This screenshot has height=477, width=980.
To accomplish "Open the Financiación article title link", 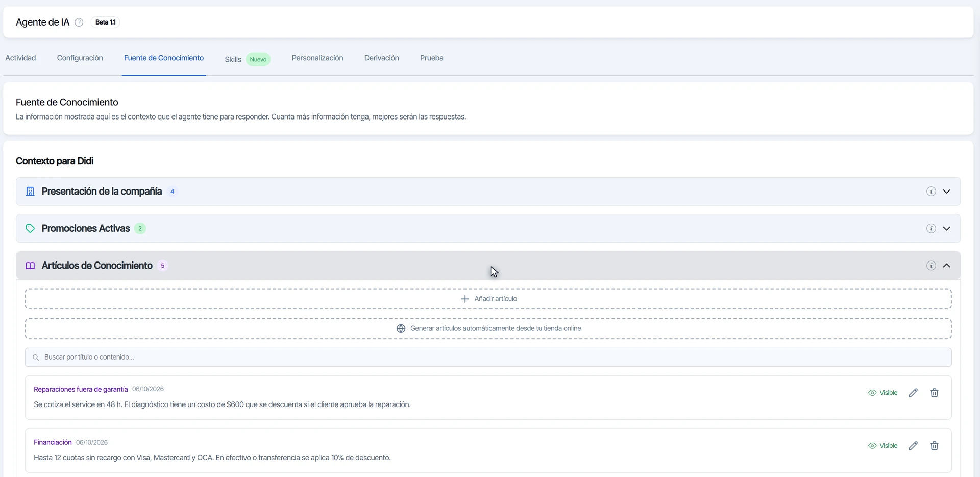I will (x=53, y=442).
